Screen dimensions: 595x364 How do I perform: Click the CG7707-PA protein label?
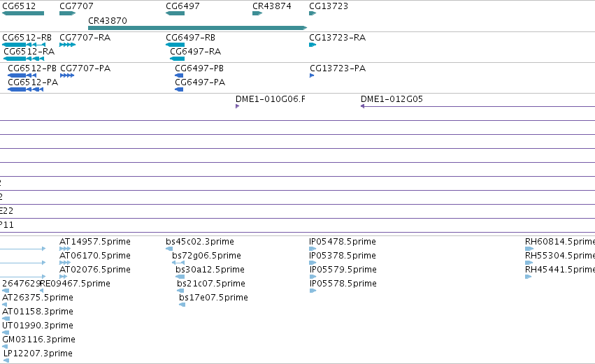pyautogui.click(x=85, y=68)
